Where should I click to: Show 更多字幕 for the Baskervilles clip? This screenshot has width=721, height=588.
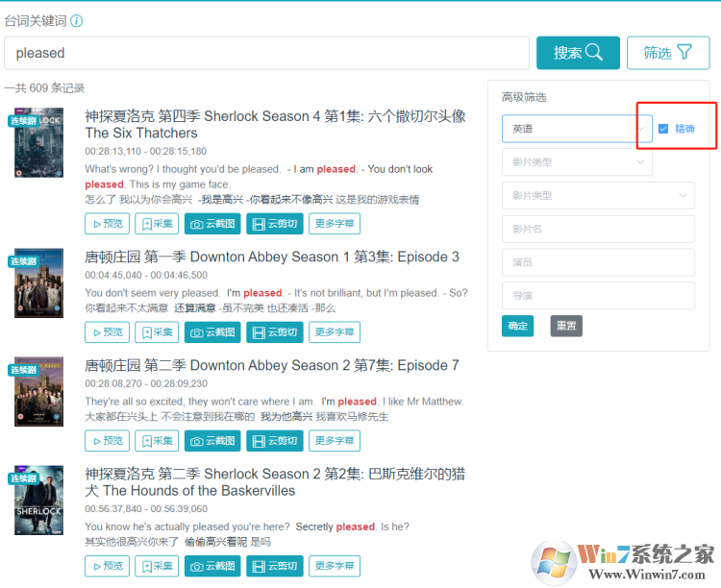(335, 566)
